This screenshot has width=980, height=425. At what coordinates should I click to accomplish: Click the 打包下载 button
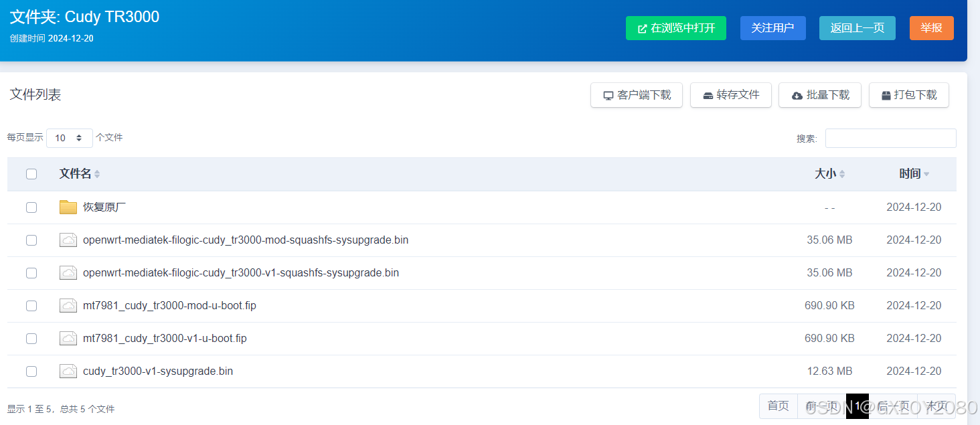[x=909, y=95]
